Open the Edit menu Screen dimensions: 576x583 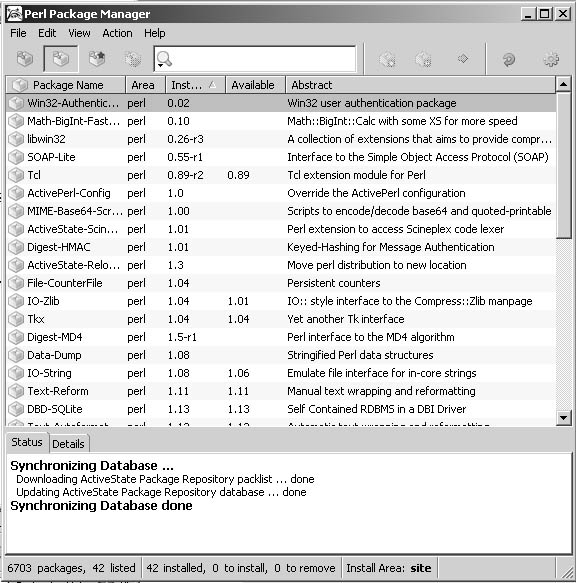(47, 33)
